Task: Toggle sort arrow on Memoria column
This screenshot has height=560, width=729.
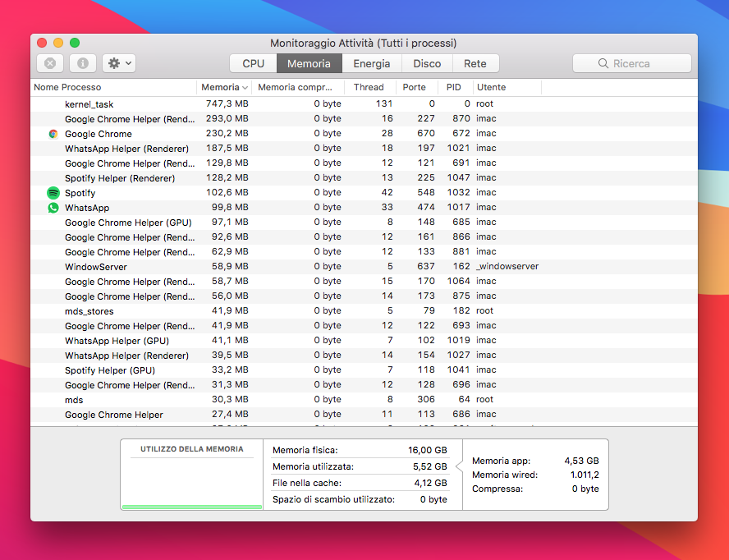Action: 245,87
